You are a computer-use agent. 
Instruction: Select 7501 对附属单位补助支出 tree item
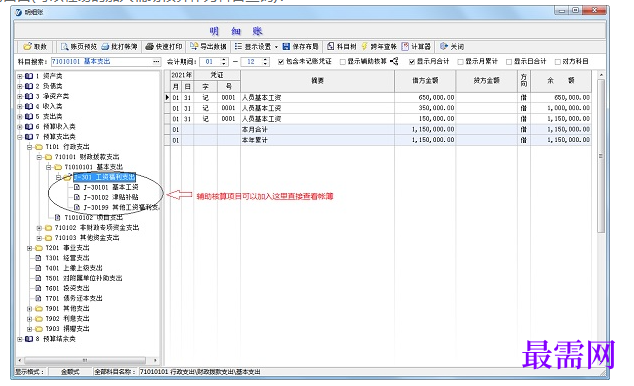click(84, 278)
